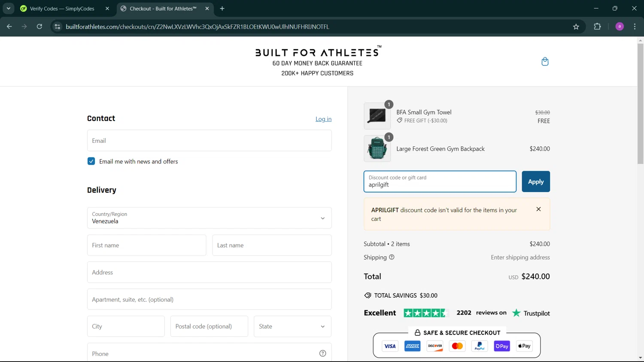Click the total savings tag icon

coord(368,296)
